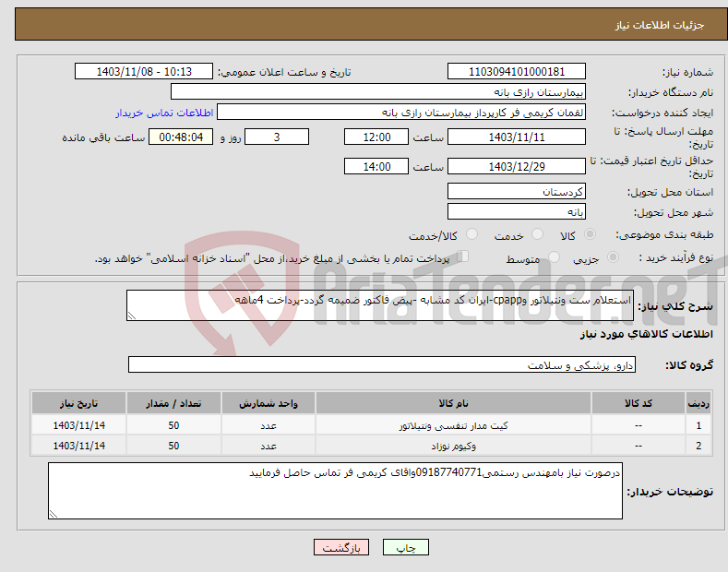This screenshot has width=728, height=572.
Task: Click the deadline date field 1403/11/11
Action: [517, 137]
